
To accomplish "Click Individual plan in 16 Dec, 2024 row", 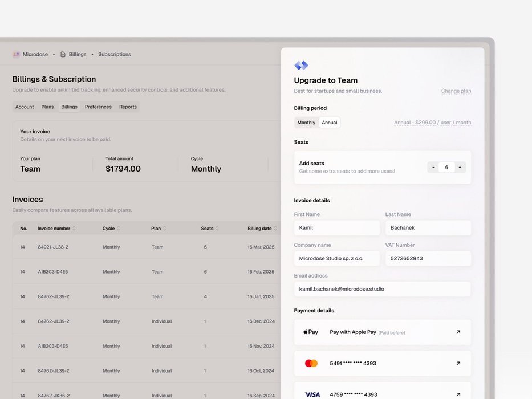I will tap(161, 321).
